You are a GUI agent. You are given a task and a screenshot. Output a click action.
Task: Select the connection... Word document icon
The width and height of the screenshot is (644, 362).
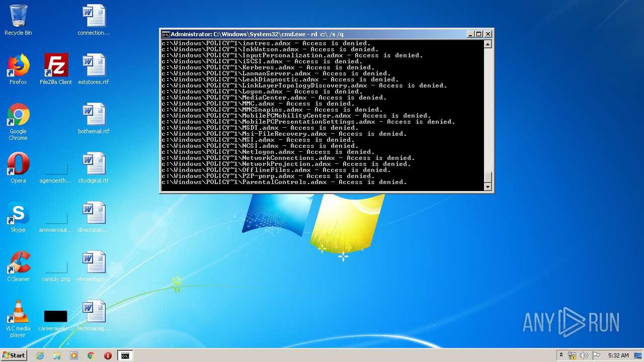[94, 20]
